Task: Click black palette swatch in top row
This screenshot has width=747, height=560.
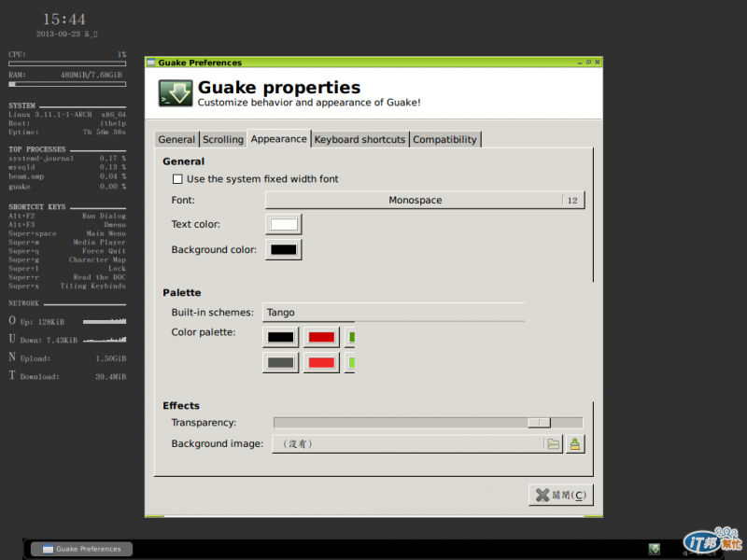Action: coord(281,337)
